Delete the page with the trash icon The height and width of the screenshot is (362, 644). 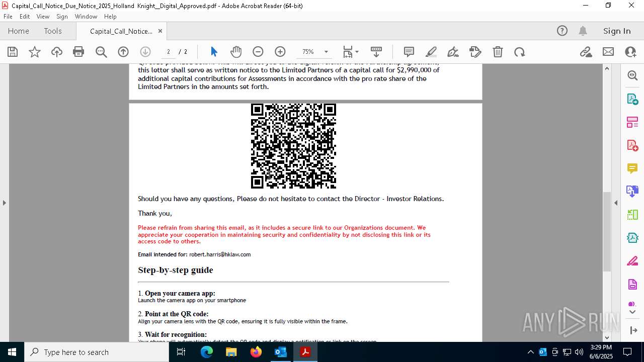click(x=498, y=52)
